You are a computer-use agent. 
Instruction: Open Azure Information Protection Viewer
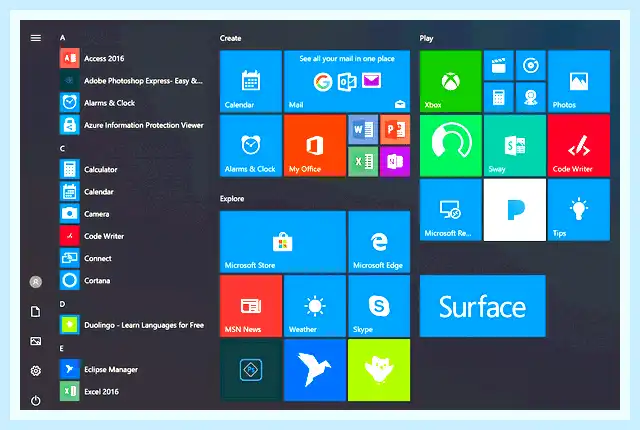point(133,125)
